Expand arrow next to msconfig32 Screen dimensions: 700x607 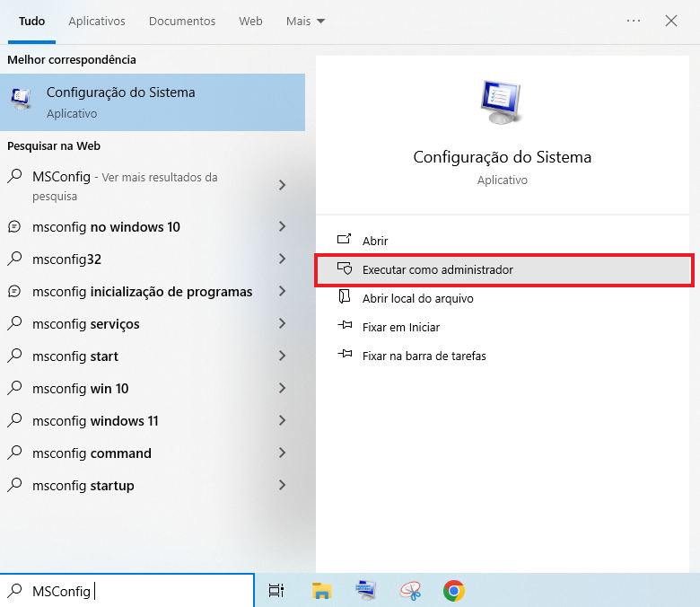(282, 259)
